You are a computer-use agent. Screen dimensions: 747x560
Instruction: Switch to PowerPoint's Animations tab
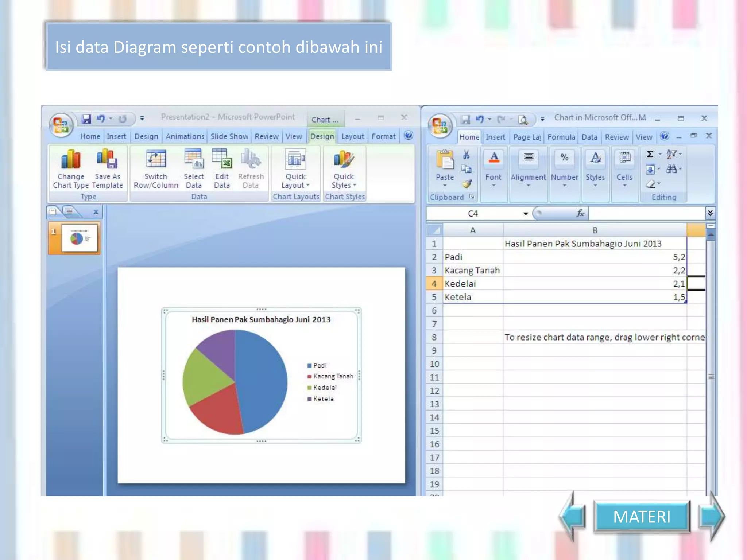click(x=185, y=136)
